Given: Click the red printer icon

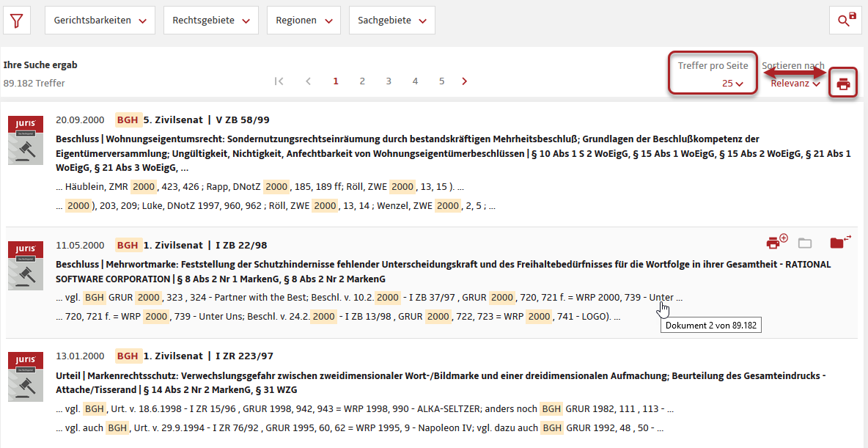Looking at the screenshot, I should pos(843,84).
